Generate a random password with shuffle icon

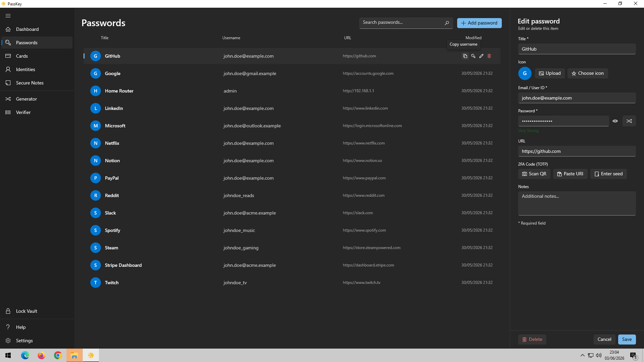coord(629,121)
